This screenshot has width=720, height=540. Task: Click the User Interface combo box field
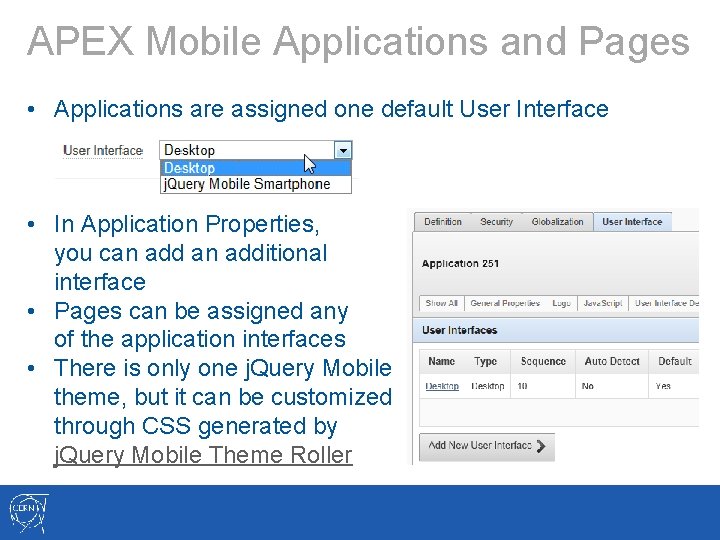pyautogui.click(x=256, y=150)
